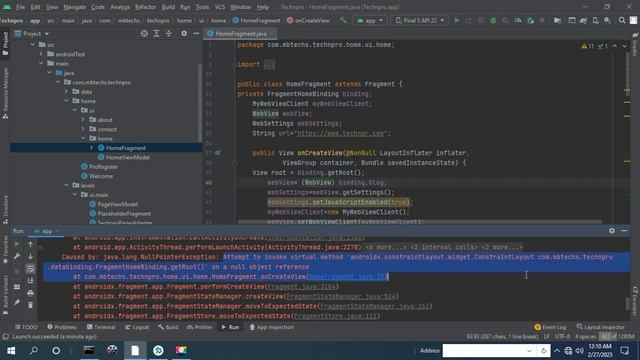The height and width of the screenshot is (360, 640).
Task: Run the app with the green play button in toolbar
Action: click(x=457, y=20)
